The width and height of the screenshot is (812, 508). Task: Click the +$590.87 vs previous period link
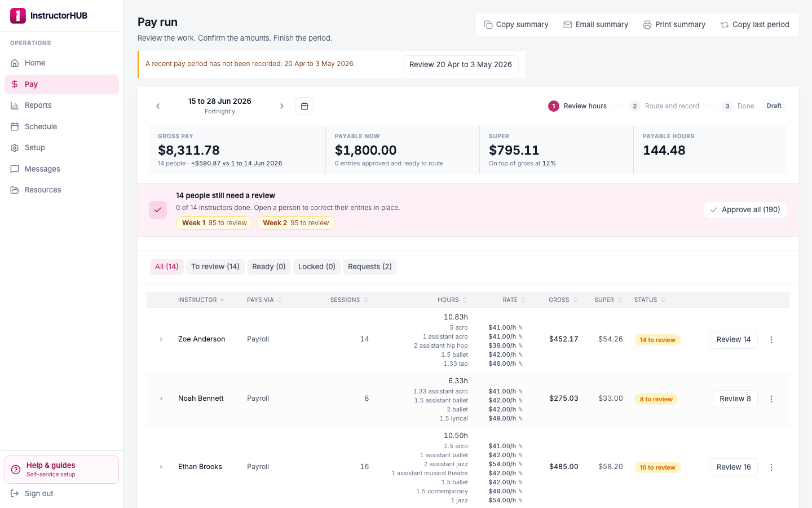coord(236,163)
